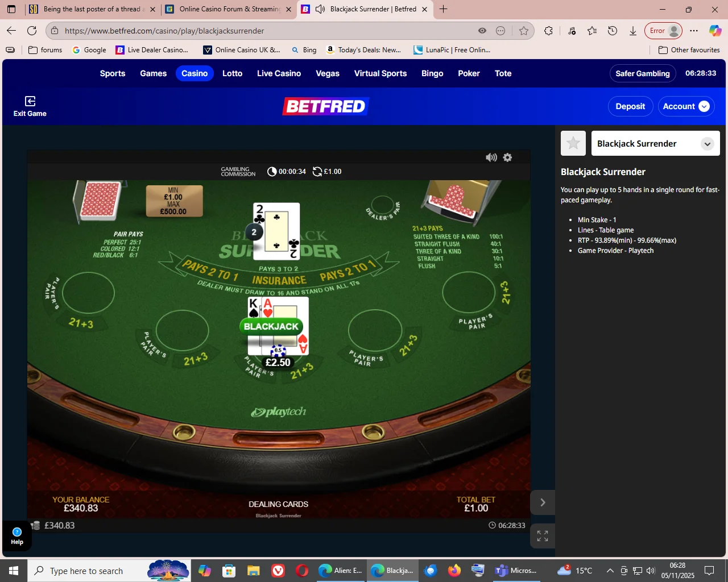728x582 pixels.
Task: Click the Betfred logo
Action: 326,106
